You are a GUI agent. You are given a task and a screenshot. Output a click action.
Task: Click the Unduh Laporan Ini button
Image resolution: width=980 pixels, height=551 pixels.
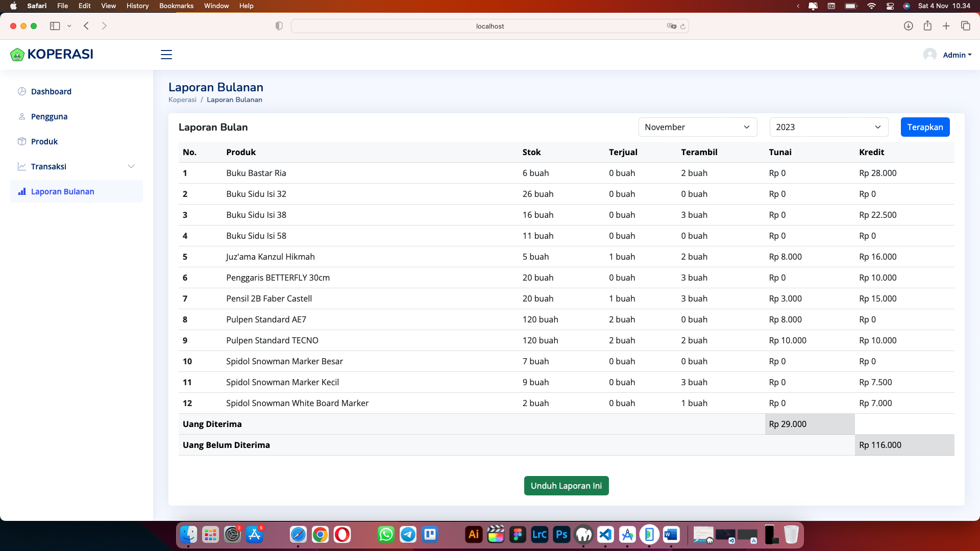[x=566, y=486]
